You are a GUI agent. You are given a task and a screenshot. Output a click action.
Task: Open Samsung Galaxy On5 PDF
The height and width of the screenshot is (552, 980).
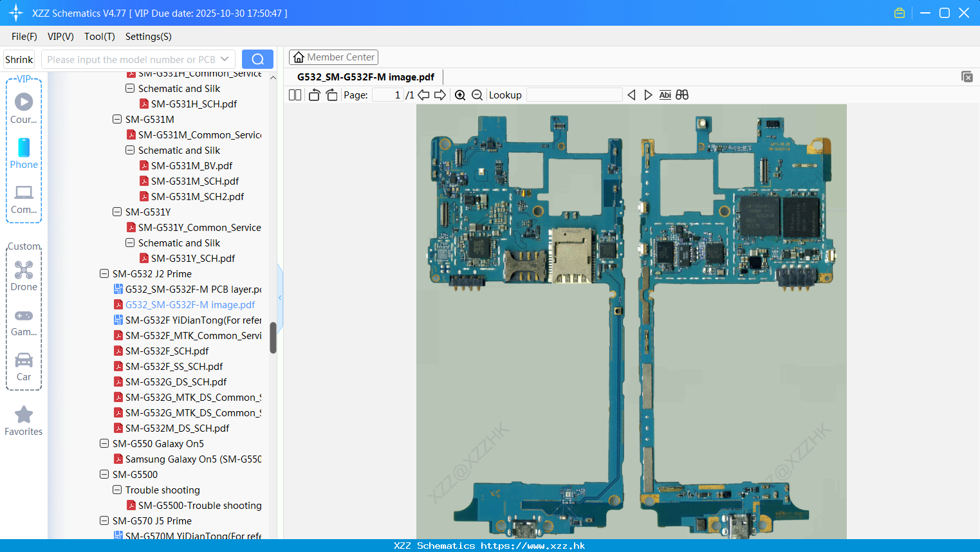(x=193, y=459)
